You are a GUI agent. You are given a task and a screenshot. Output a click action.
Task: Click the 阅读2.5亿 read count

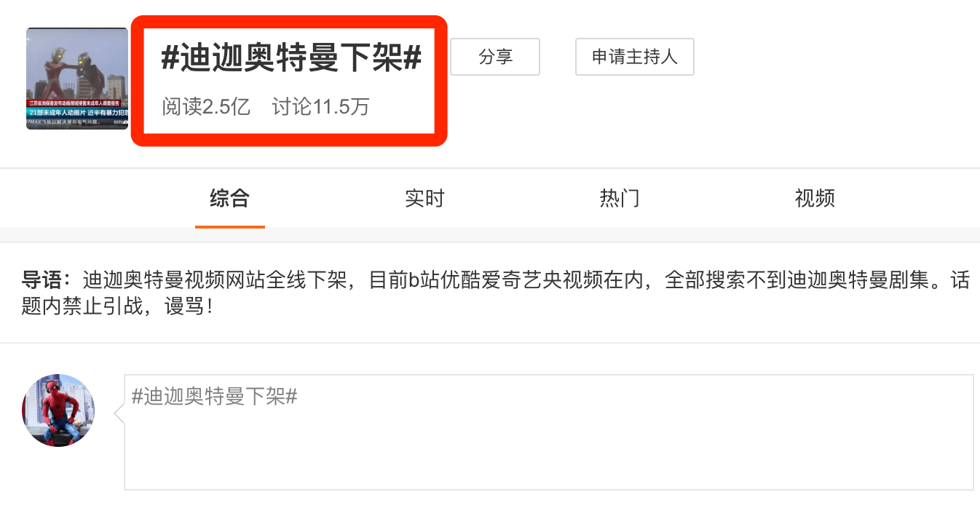(206, 107)
